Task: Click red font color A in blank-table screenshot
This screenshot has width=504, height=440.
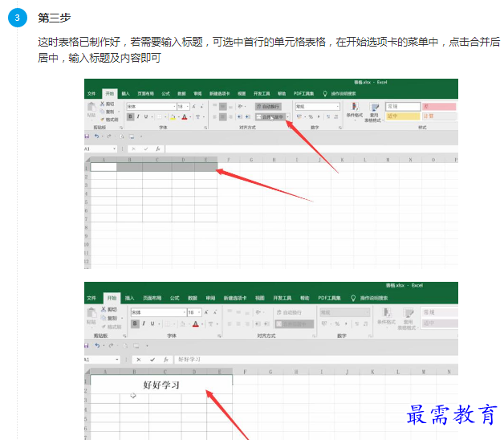Action: coord(185,116)
